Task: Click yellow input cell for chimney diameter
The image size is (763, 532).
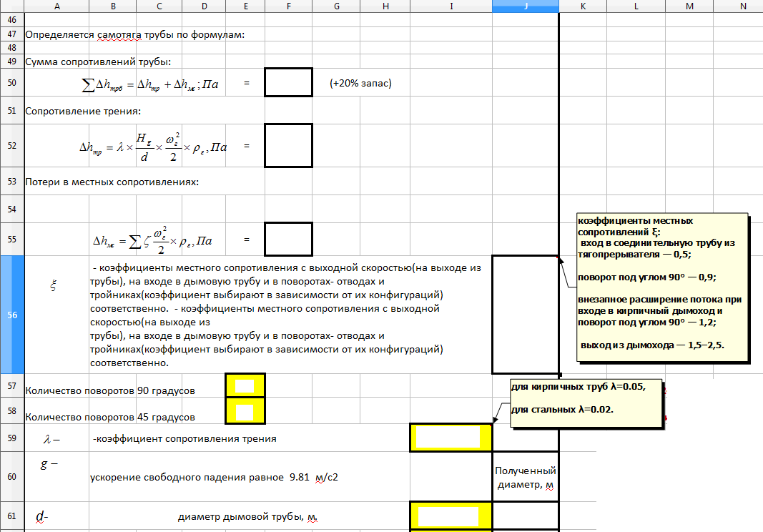Action: tap(451, 516)
